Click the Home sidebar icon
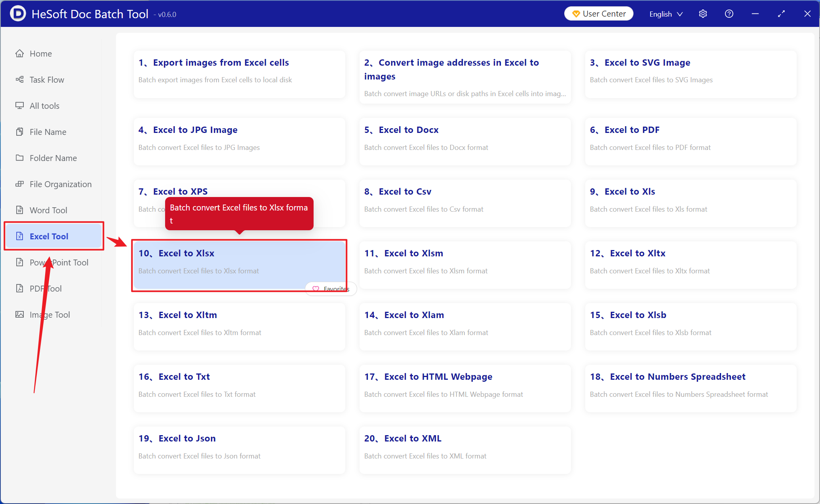This screenshot has width=820, height=504. click(19, 53)
